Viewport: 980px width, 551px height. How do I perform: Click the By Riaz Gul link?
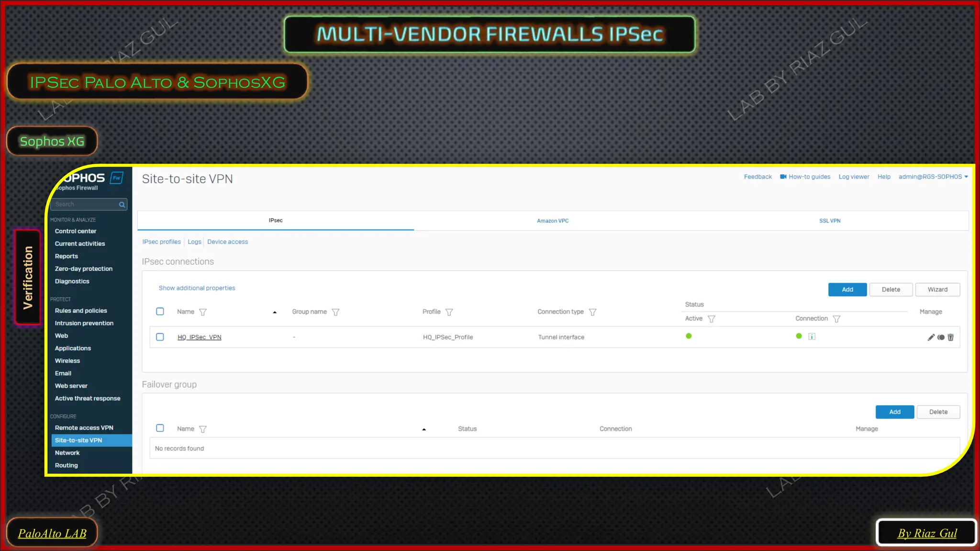tap(927, 533)
